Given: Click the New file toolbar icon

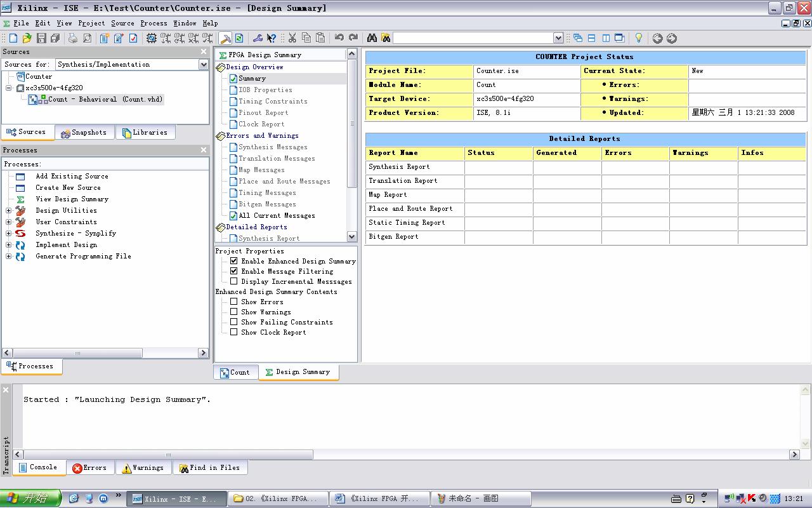Looking at the screenshot, I should tap(13, 38).
